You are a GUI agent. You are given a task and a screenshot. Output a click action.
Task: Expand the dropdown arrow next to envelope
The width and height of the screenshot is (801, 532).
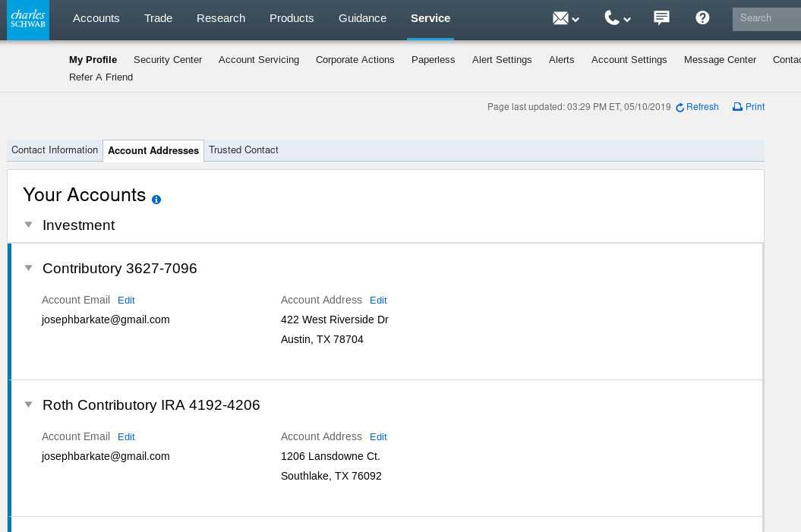click(x=576, y=20)
